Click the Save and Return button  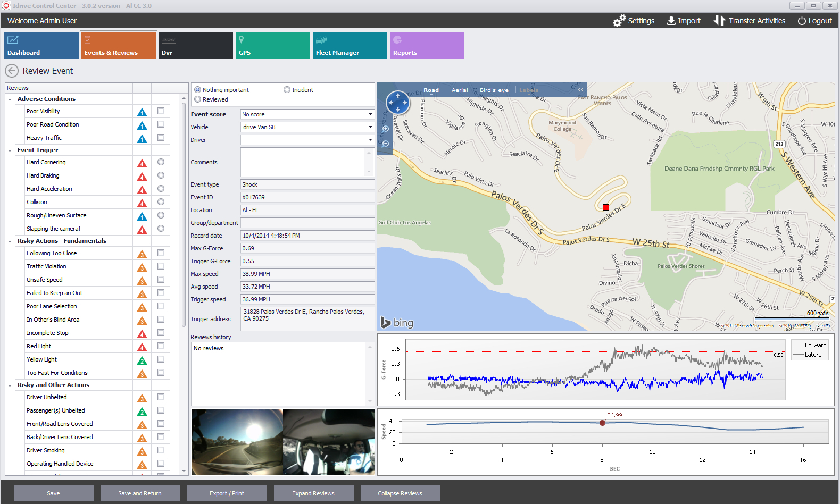(x=140, y=493)
